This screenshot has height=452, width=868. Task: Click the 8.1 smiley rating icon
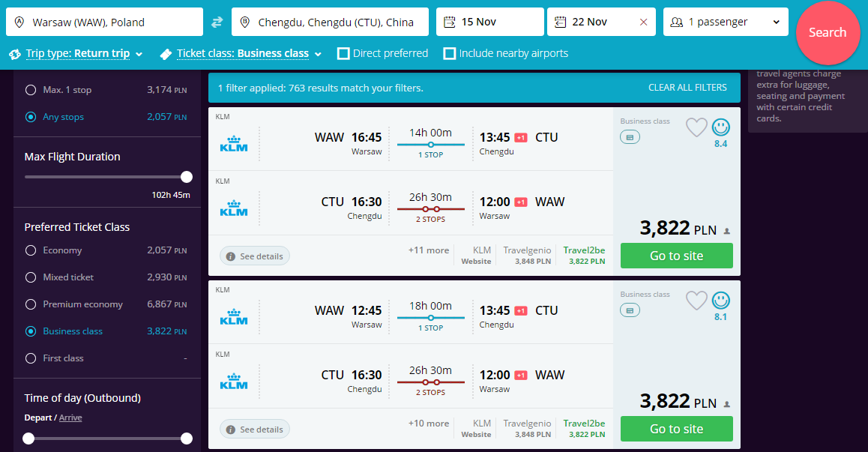(721, 301)
